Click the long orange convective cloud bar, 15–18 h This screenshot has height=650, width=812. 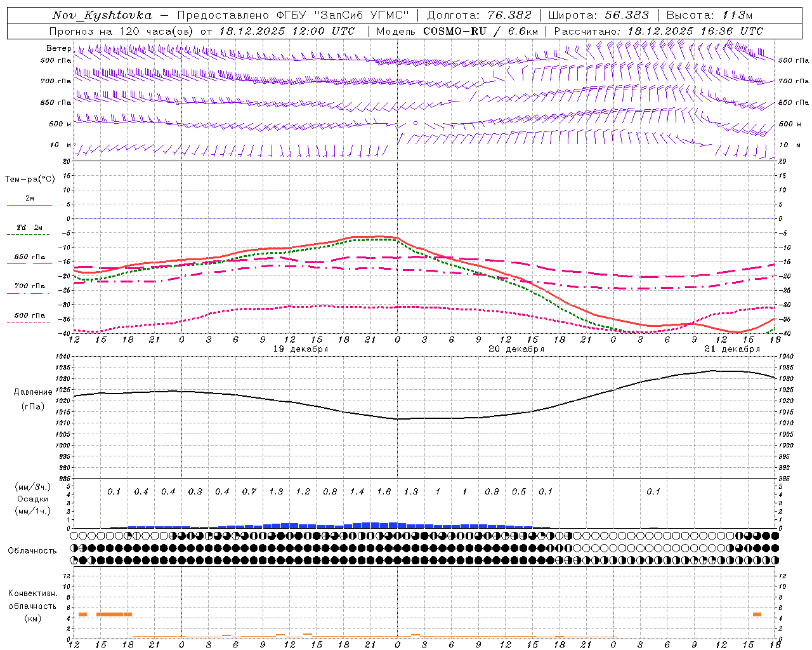click(114, 614)
